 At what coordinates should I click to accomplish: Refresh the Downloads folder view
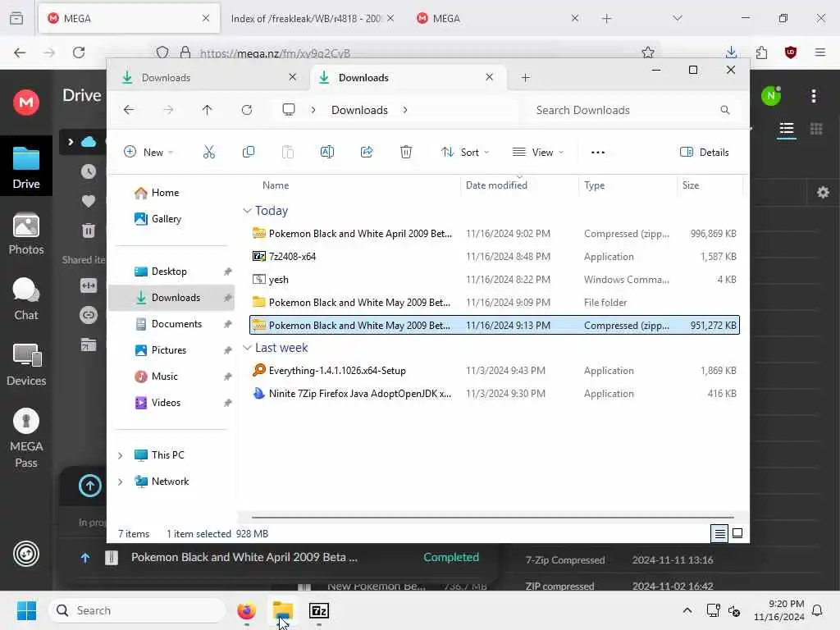[247, 110]
